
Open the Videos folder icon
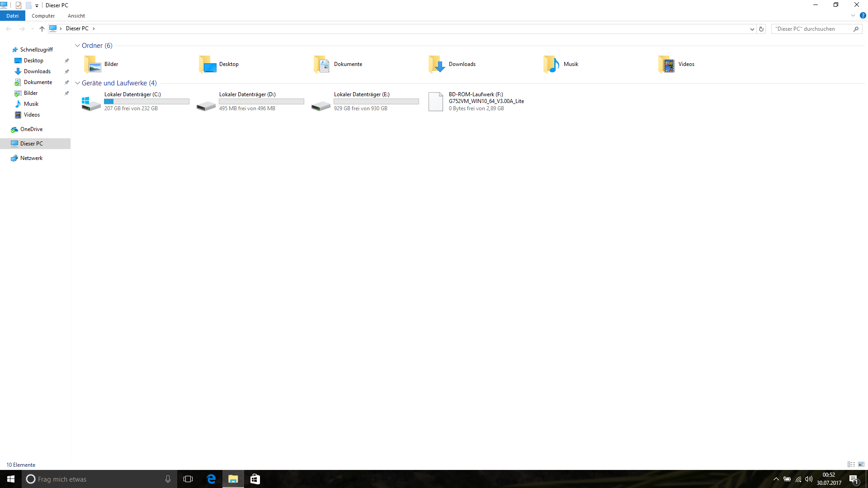click(x=666, y=65)
